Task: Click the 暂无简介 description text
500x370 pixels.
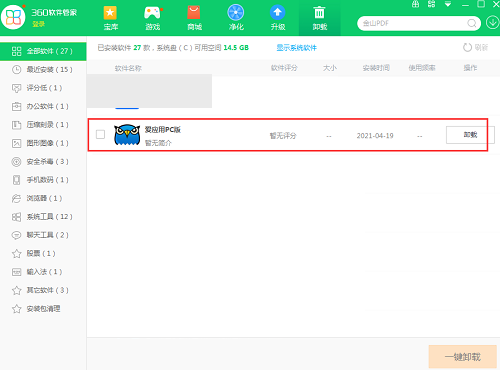Action: (x=158, y=143)
